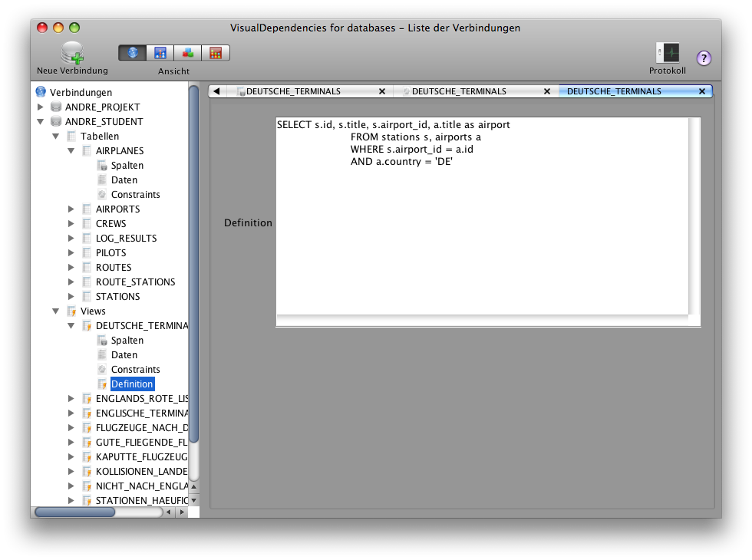Click the DEUTSCHE_TERMINALS view icon in tree
This screenshot has width=752, height=560.
87,325
